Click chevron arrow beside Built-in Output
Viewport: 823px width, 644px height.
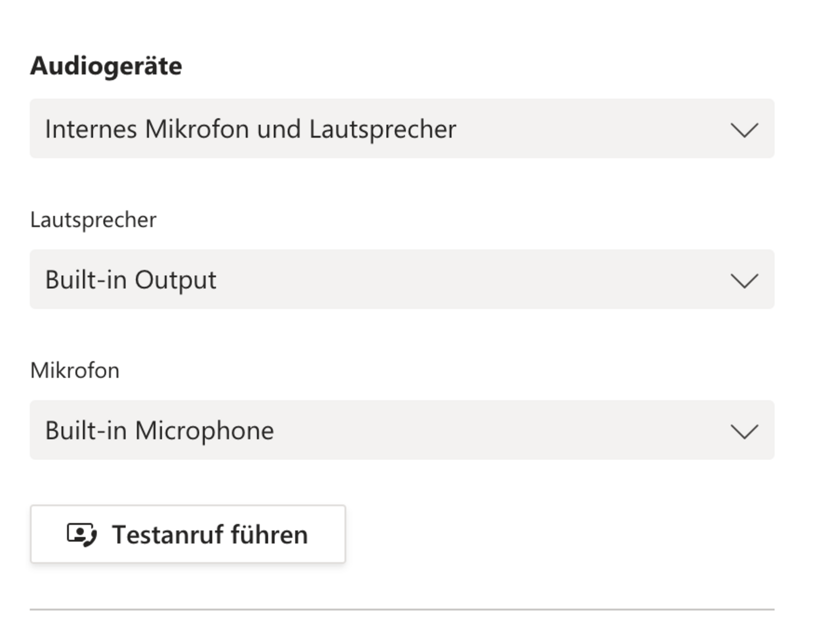[744, 280]
